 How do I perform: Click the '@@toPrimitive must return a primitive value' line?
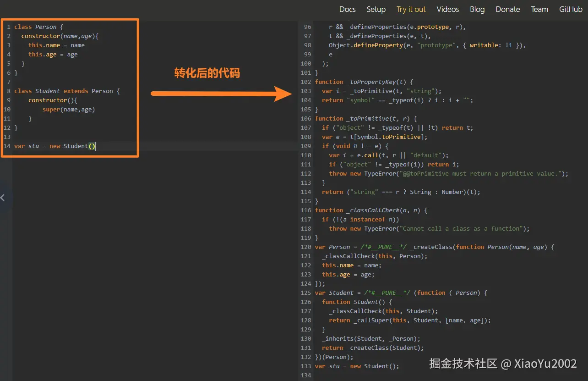(x=448, y=173)
